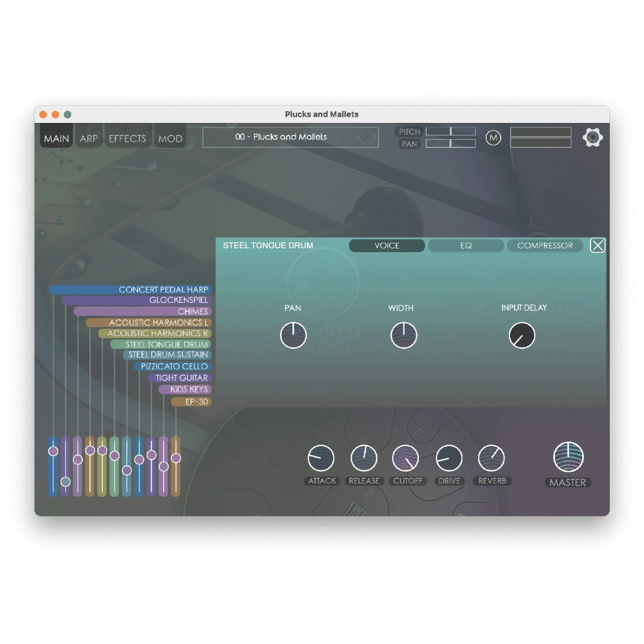Click the upper output level meter
Image resolution: width=644 pixels, height=644 pixels.
click(540, 132)
